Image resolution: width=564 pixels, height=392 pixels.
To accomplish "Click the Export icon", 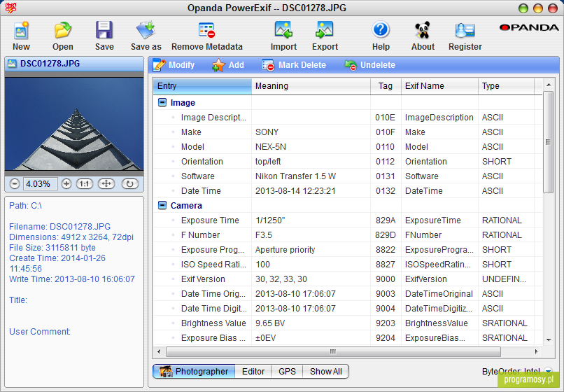I will [325, 30].
